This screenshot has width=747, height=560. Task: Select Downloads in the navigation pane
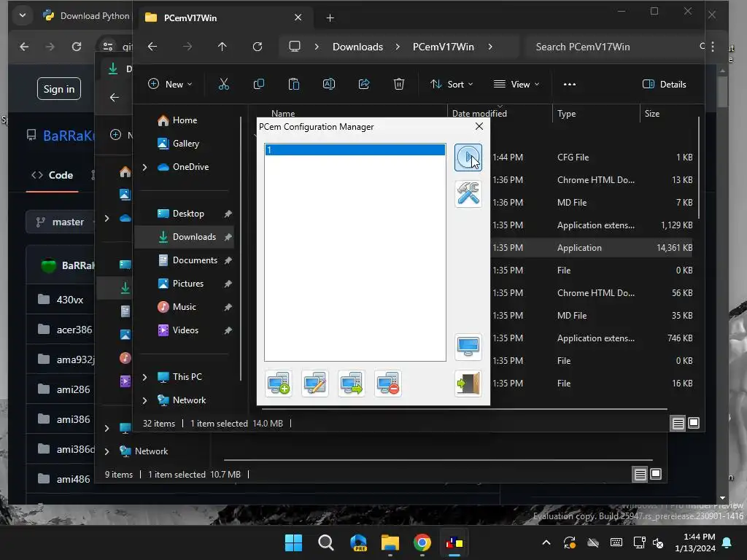(185, 237)
